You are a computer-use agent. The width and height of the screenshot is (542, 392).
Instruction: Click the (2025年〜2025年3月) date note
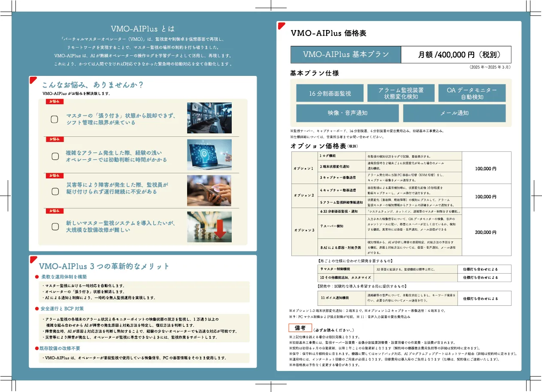coord(490,68)
